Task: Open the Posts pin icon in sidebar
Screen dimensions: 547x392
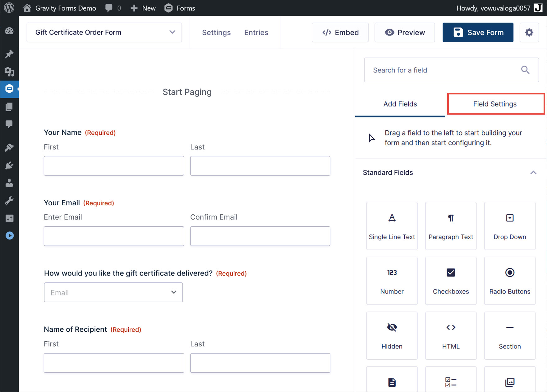Action: point(9,54)
